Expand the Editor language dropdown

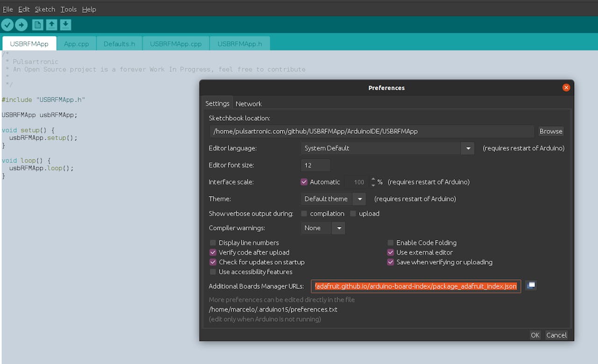coord(468,148)
